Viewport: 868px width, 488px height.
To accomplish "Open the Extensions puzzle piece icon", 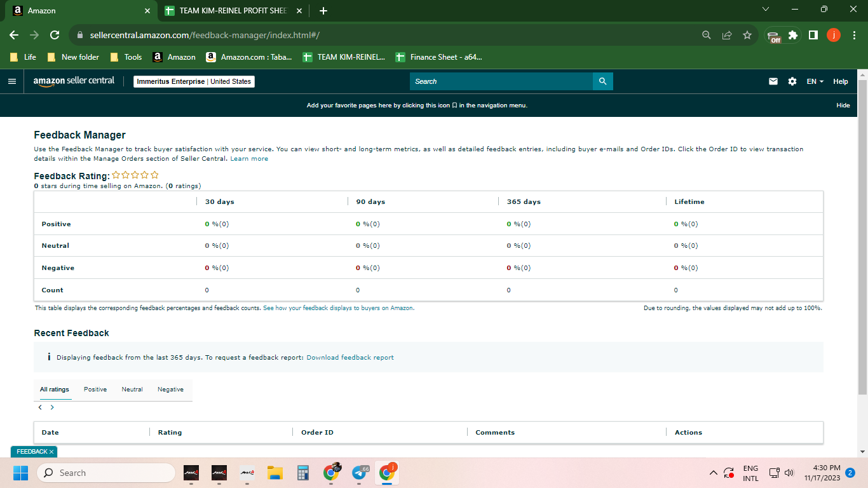I will 793,35.
